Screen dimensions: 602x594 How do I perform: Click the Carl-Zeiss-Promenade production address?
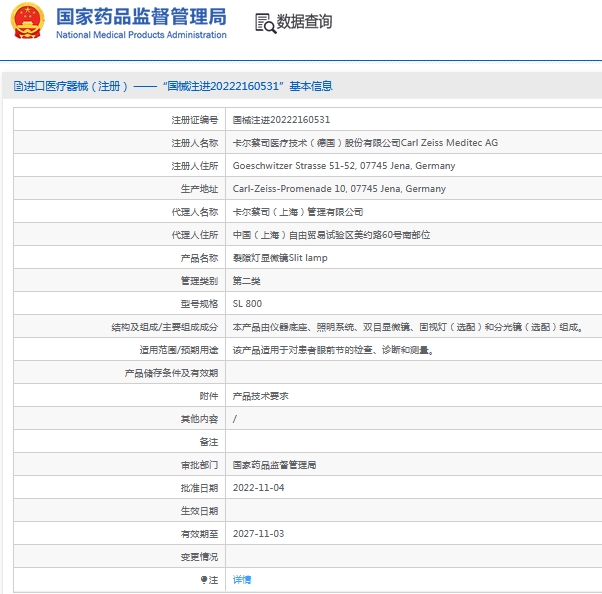(x=338, y=189)
